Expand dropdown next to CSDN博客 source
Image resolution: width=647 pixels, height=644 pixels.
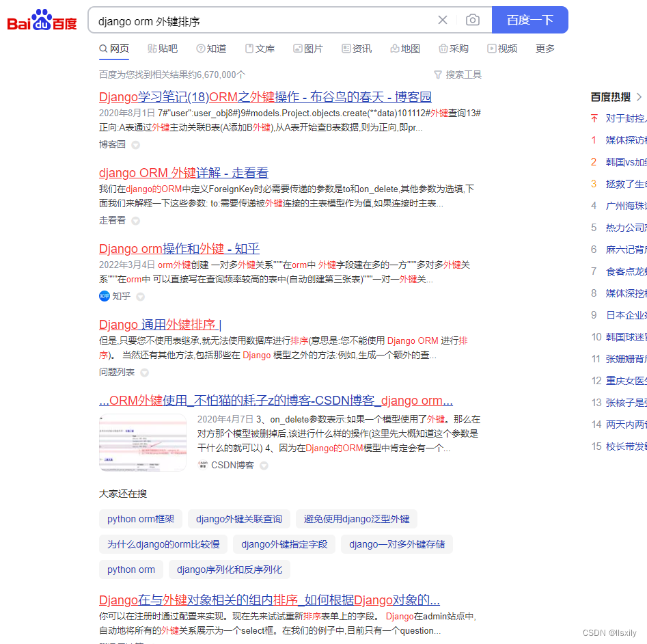[264, 466]
